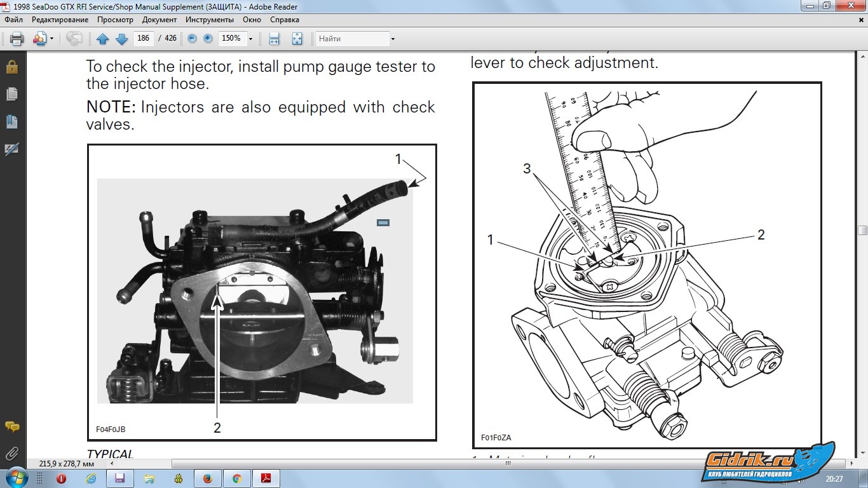This screenshot has width=868, height=488.
Task: Go to next page with down arrow
Action: pyautogui.click(x=121, y=39)
